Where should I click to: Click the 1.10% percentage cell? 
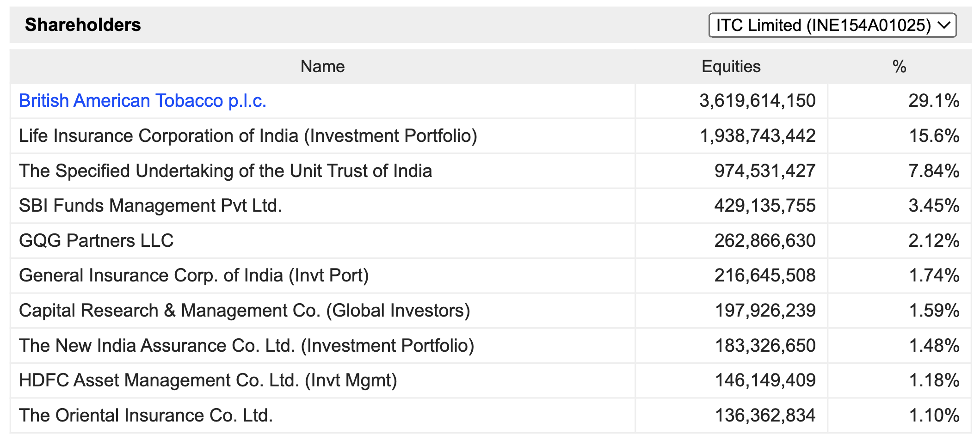(934, 416)
